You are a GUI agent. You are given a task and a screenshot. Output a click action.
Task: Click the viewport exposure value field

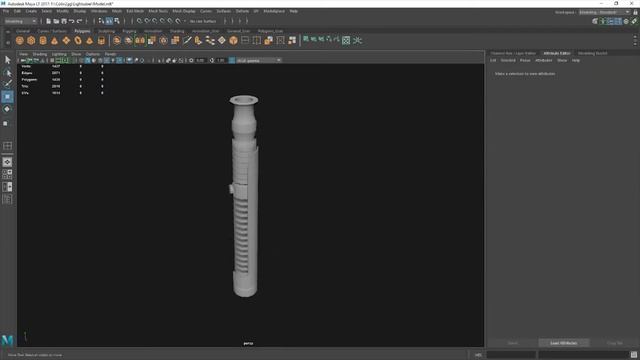200,60
